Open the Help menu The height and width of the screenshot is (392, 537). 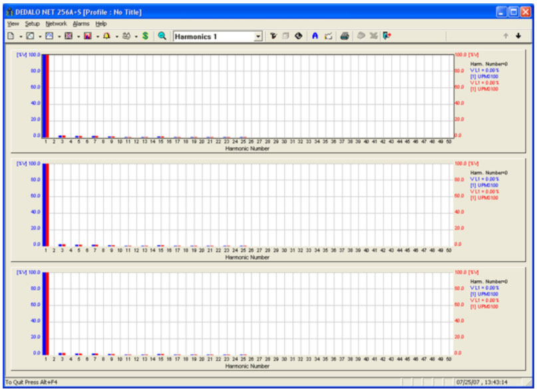point(101,23)
